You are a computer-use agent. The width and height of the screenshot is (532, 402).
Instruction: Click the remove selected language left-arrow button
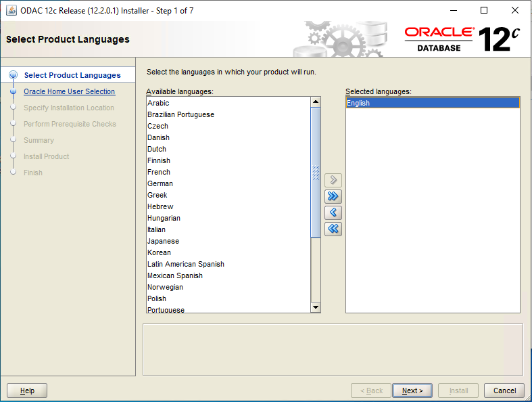coord(333,213)
